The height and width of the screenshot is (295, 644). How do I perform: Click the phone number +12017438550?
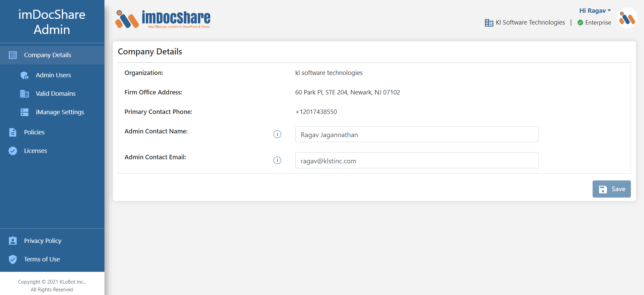pyautogui.click(x=316, y=112)
